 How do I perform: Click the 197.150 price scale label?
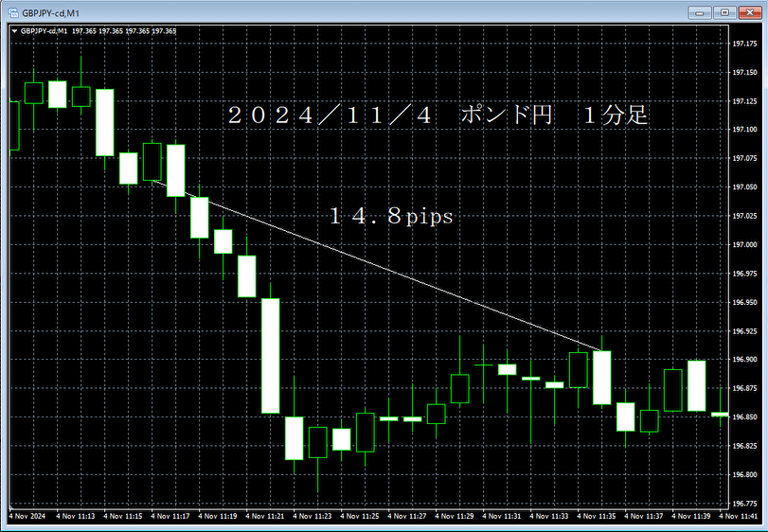pos(744,73)
